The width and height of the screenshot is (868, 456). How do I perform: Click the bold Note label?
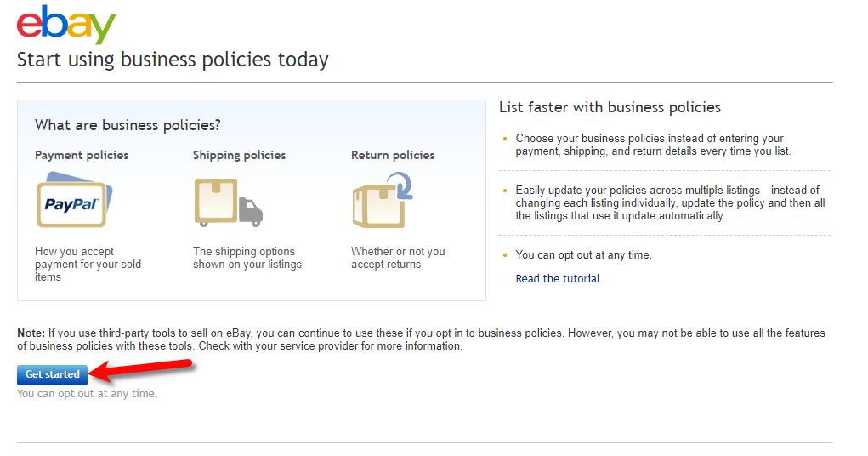click(x=31, y=333)
